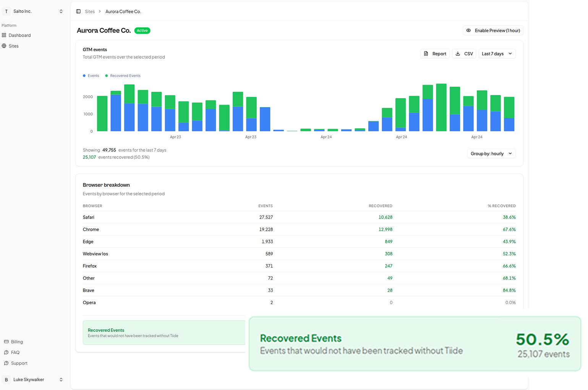The height and width of the screenshot is (390, 588).
Task: Click the Browser breakdown heading
Action: click(106, 185)
